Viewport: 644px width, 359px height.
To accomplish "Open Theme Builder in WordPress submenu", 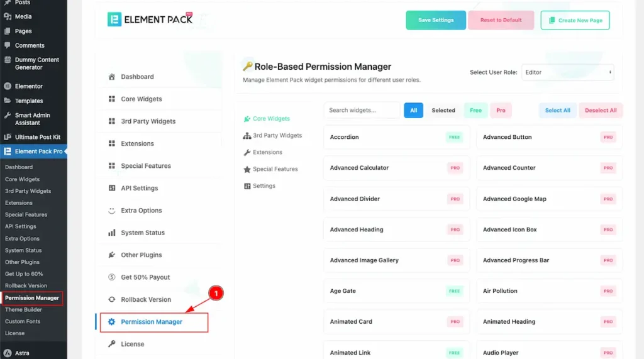I will (x=23, y=310).
